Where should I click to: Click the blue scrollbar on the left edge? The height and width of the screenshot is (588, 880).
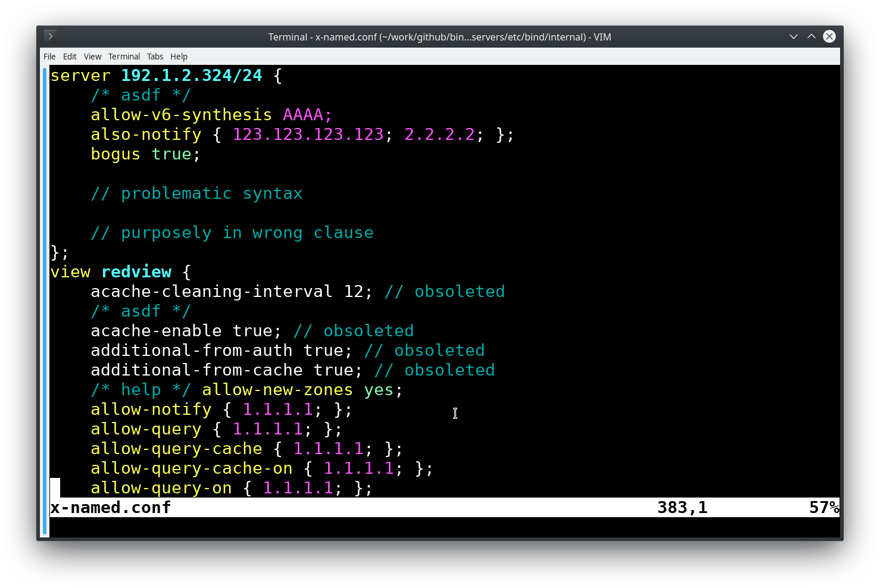[x=45, y=298]
